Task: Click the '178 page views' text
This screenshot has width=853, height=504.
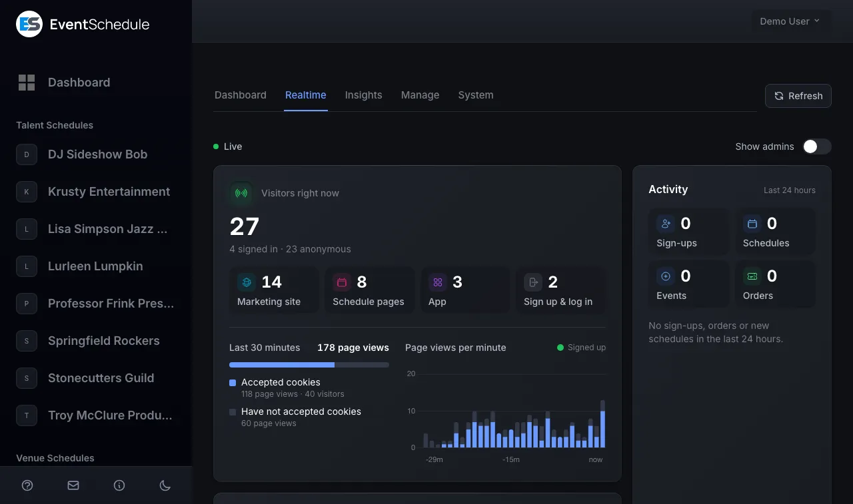Action: [353, 348]
